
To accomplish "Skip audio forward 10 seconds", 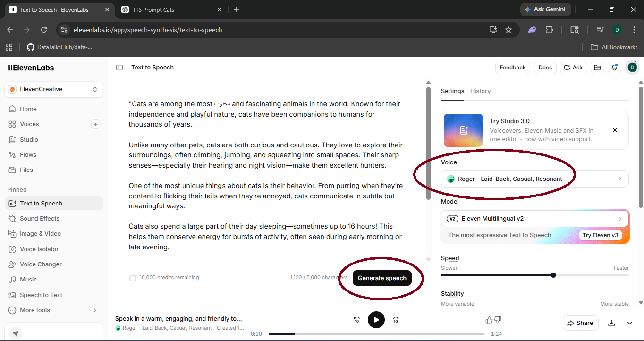I will 396,320.
